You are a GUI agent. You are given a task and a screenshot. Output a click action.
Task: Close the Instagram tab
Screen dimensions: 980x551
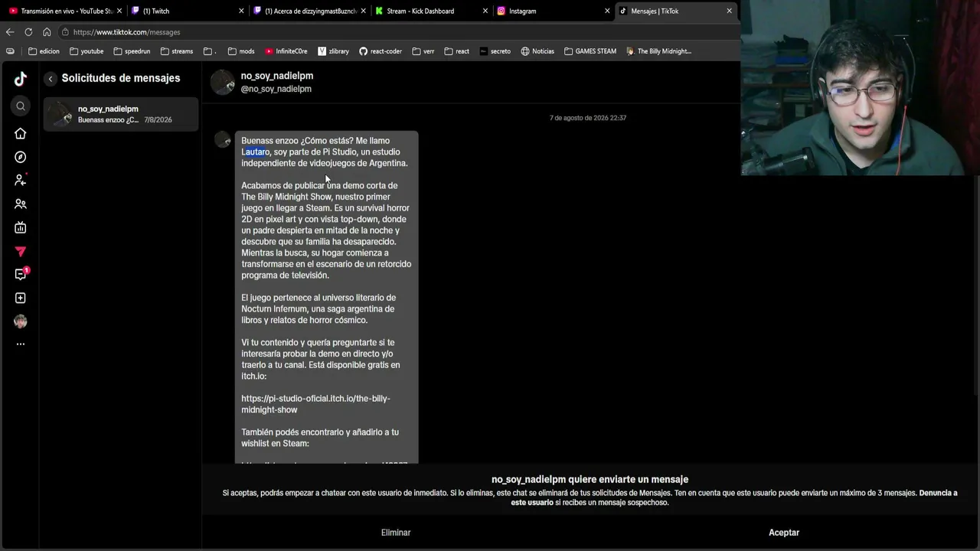click(x=608, y=11)
